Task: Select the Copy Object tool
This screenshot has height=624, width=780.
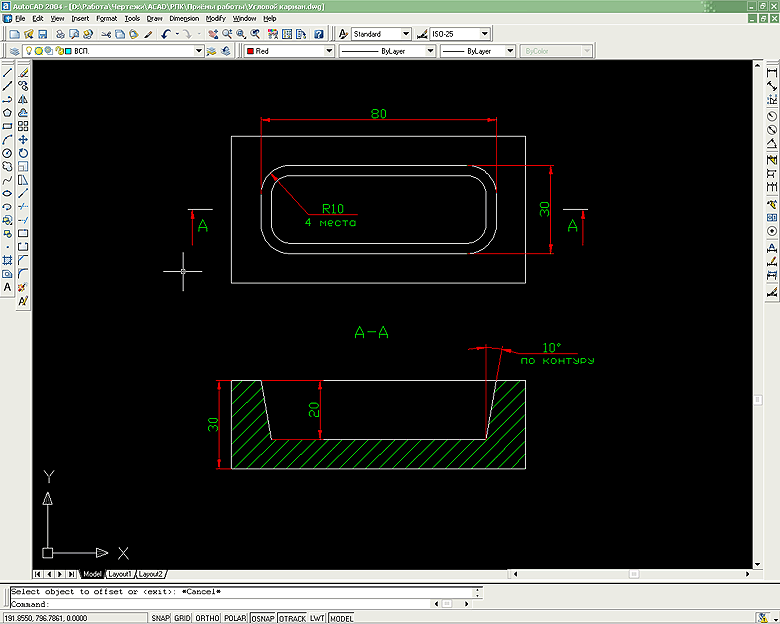Action: pyautogui.click(x=23, y=86)
